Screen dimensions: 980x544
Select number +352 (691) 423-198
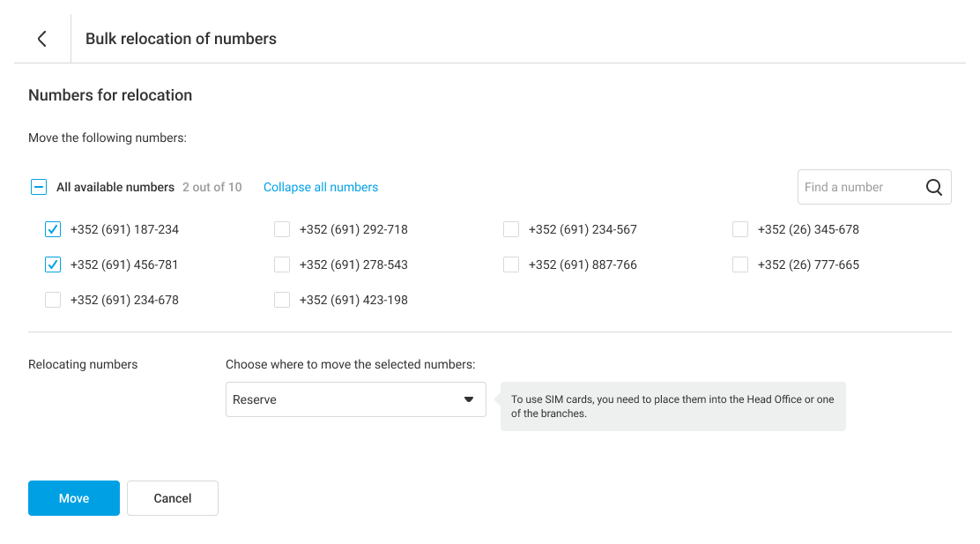(282, 300)
